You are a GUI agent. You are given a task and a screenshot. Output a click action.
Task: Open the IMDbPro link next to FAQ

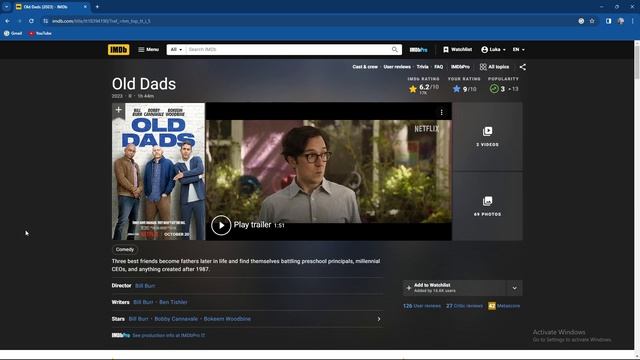[460, 67]
